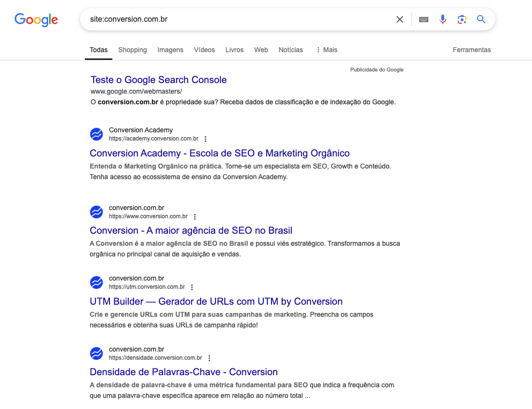Switch to the Imagens tab
This screenshot has height=409, width=532.
(x=170, y=50)
